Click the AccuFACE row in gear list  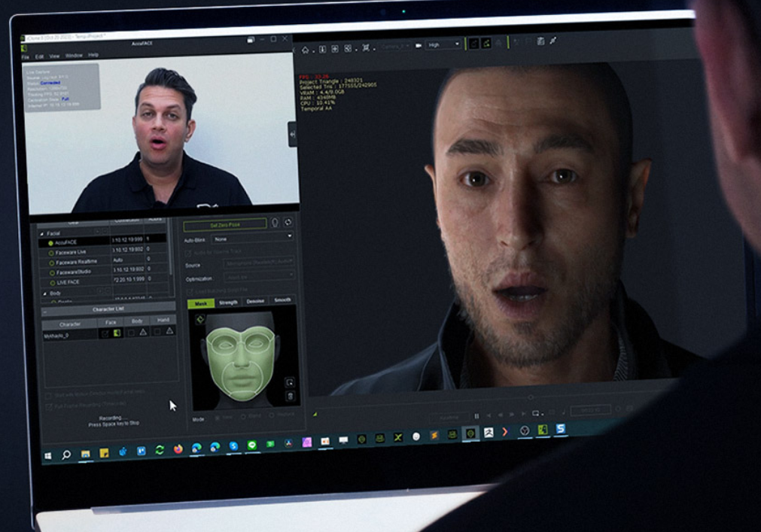point(103,241)
